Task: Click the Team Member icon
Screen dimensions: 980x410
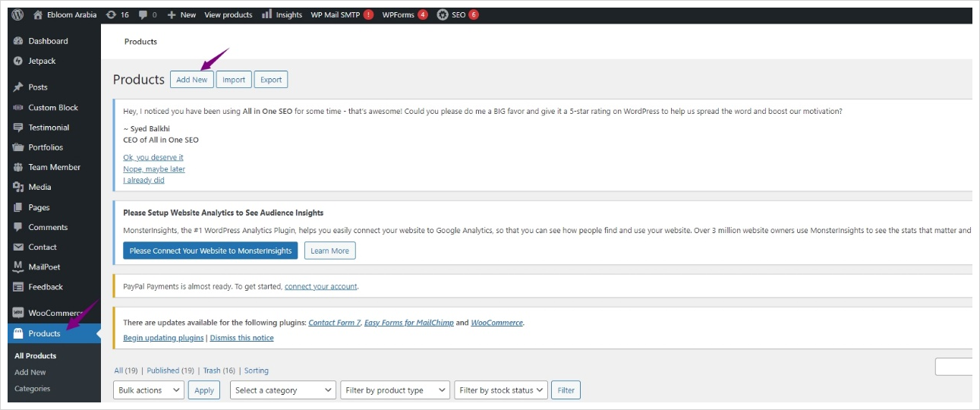Action: 18,167
